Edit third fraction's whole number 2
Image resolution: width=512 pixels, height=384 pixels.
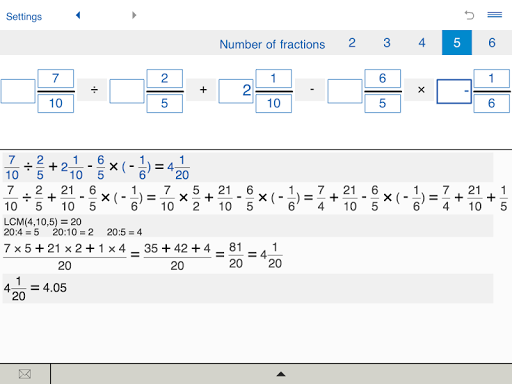coord(236,91)
